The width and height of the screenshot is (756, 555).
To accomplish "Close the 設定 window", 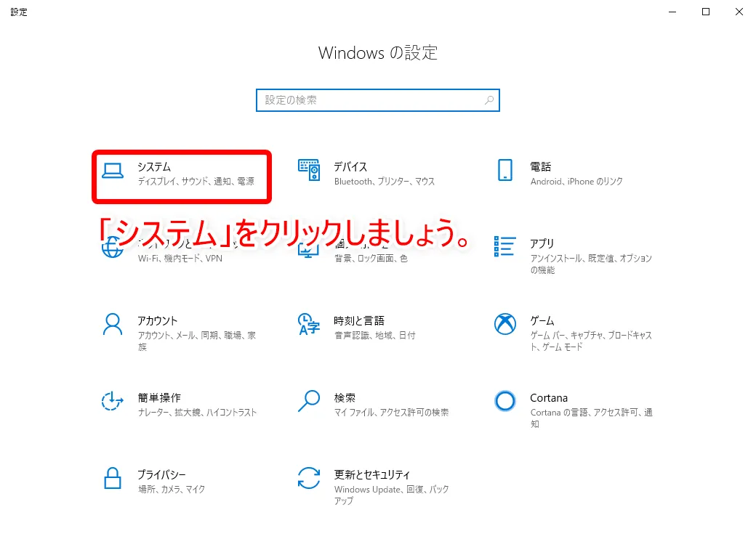I will point(739,12).
